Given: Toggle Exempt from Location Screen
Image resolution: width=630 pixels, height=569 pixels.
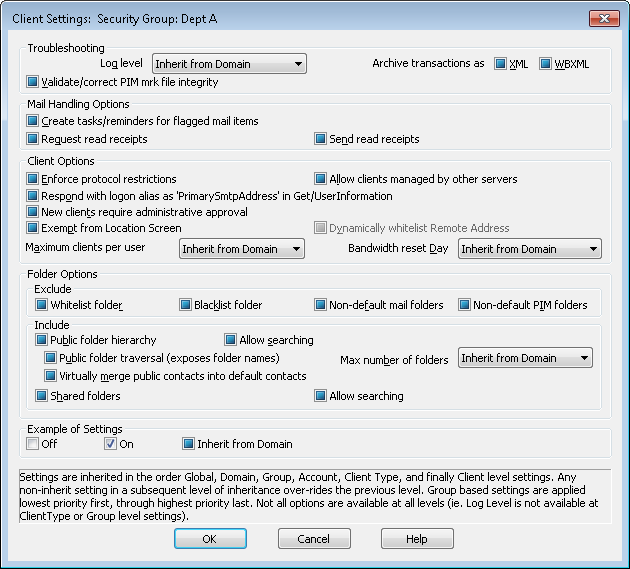Looking at the screenshot, I should tap(33, 228).
